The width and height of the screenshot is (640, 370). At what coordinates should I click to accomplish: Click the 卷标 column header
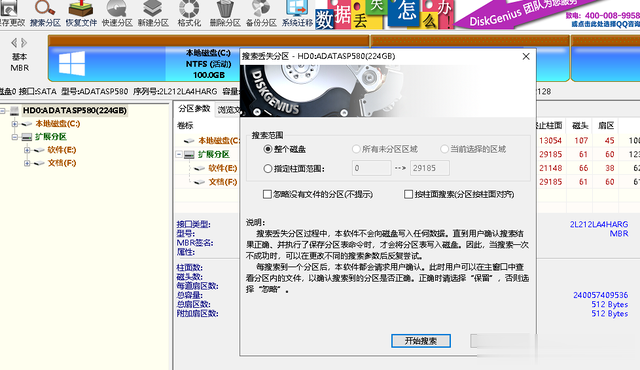click(x=185, y=126)
